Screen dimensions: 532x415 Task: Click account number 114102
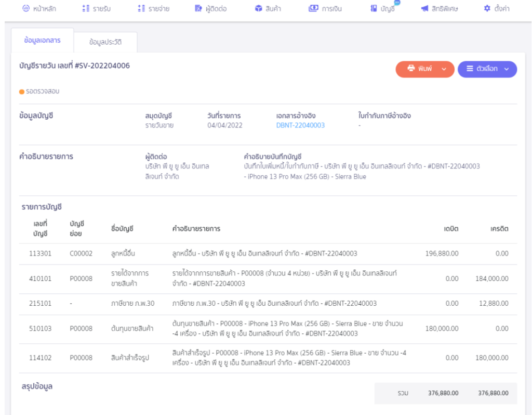point(41,358)
